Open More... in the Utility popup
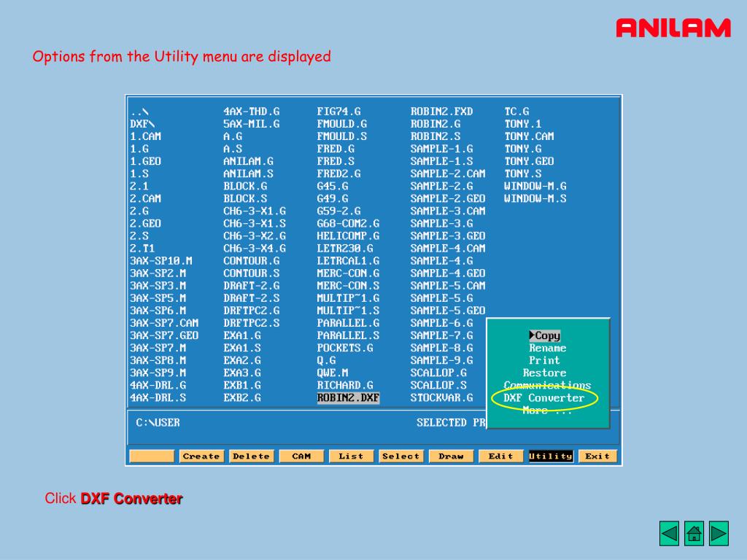The image size is (747, 560). (547, 410)
